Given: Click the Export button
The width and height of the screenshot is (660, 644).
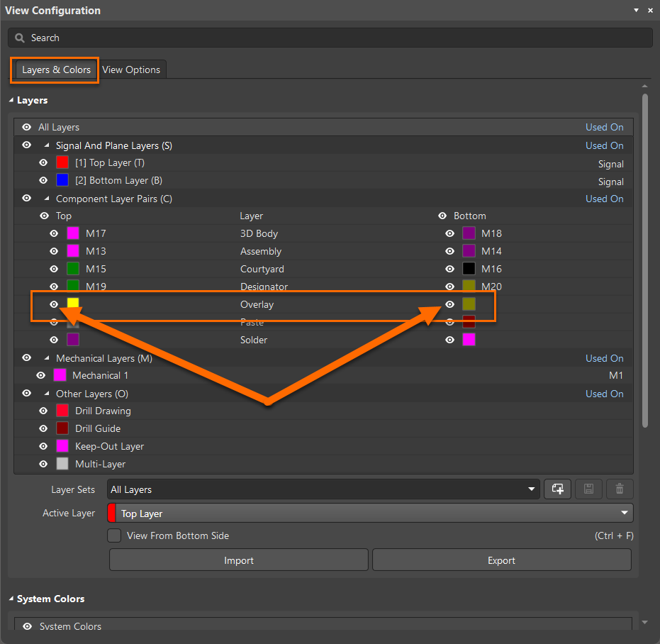Looking at the screenshot, I should [x=501, y=560].
